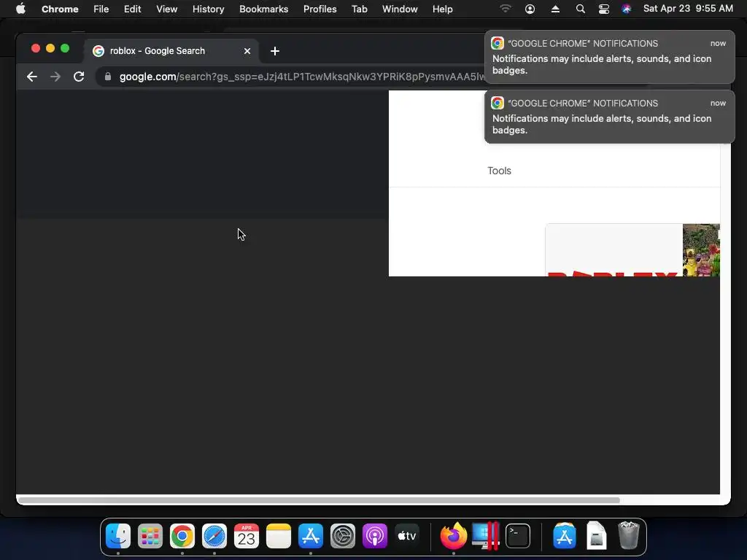Close the roblox - Google Search tab
This screenshot has height=560, width=747.
(247, 51)
